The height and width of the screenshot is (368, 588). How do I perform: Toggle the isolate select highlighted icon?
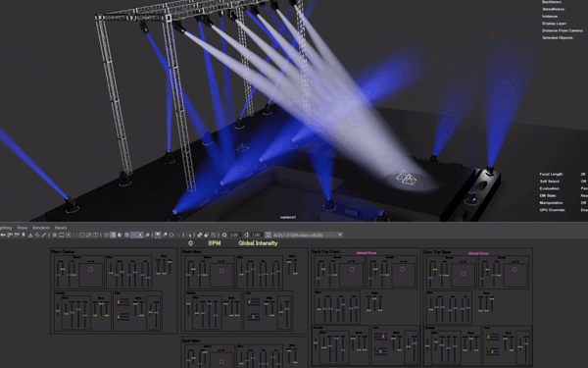tap(158, 235)
